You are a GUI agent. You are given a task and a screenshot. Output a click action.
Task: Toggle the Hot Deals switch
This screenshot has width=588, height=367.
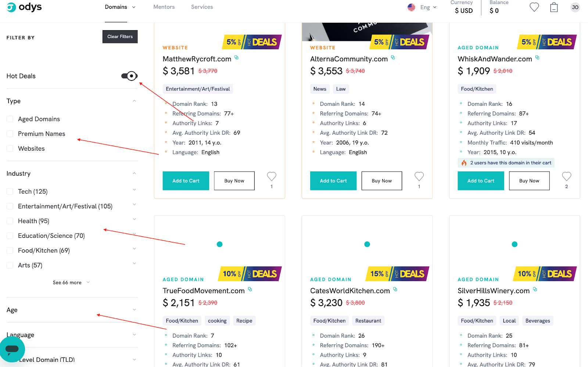coord(129,76)
